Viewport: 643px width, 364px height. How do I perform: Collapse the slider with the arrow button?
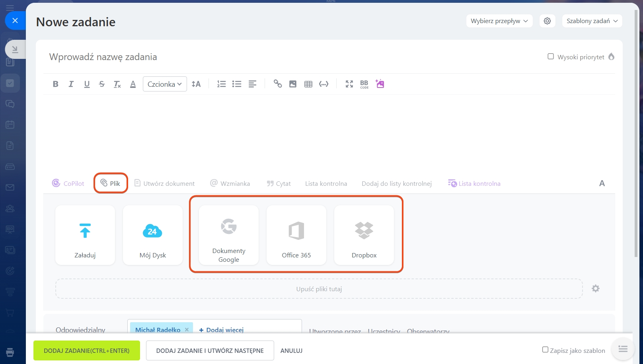coord(15,49)
